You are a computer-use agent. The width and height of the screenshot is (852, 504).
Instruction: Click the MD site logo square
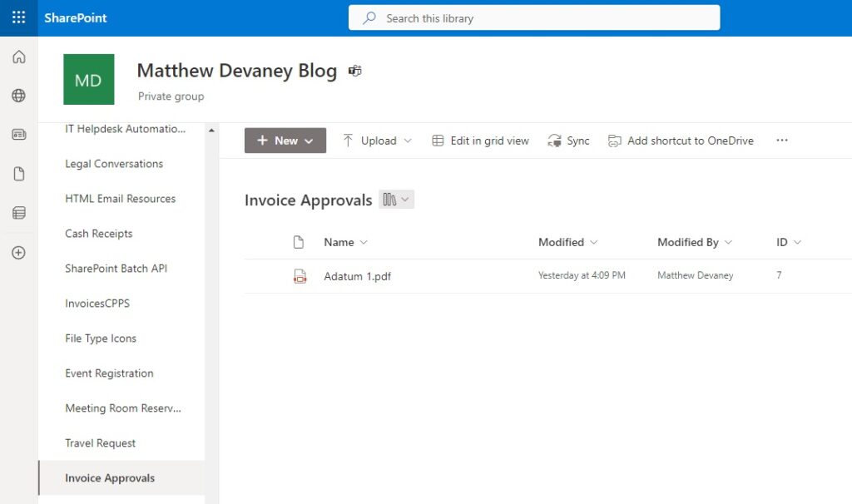[87, 79]
